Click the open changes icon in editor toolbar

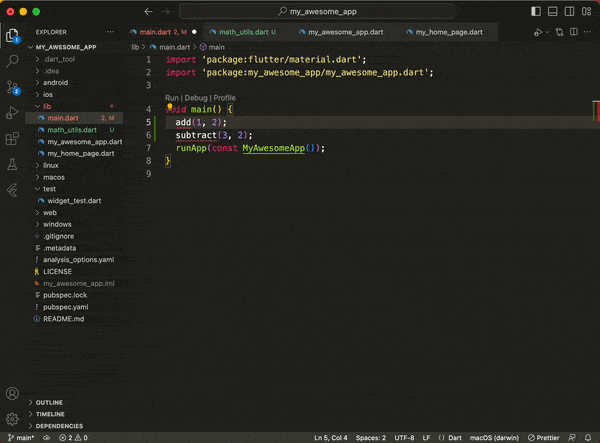tap(559, 32)
